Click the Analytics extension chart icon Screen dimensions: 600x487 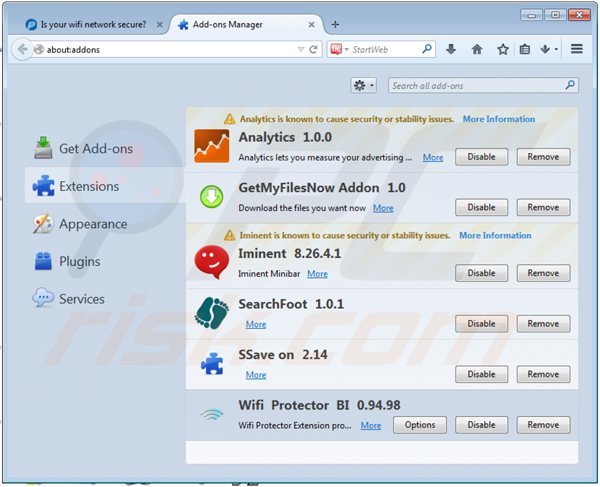pyautogui.click(x=212, y=146)
